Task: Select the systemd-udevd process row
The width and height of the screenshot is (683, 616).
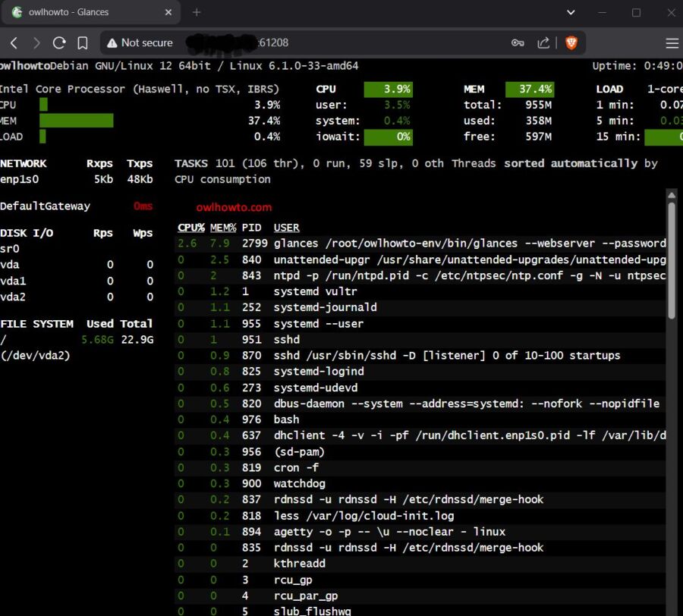Action: point(420,388)
